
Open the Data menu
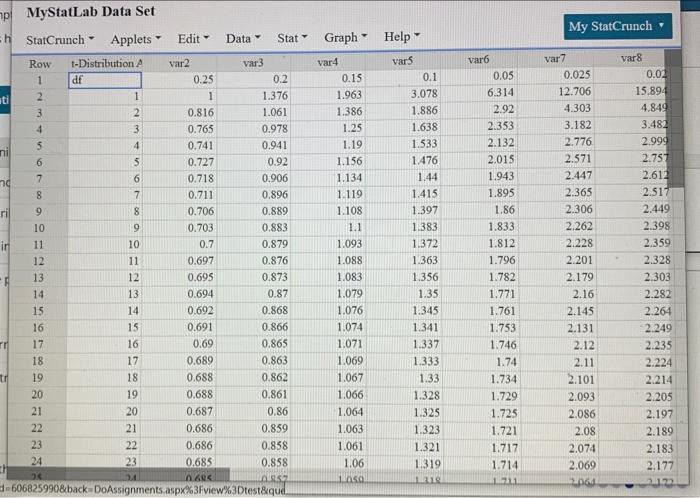[243, 38]
